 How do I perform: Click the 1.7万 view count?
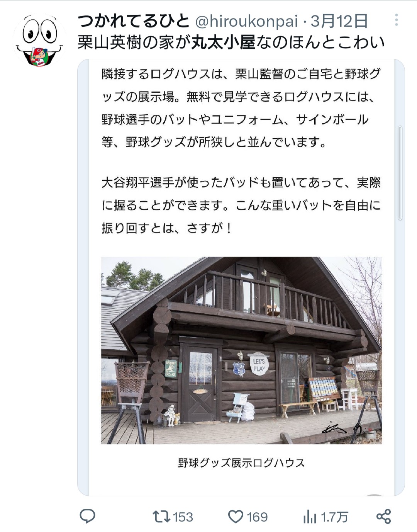click(x=335, y=517)
